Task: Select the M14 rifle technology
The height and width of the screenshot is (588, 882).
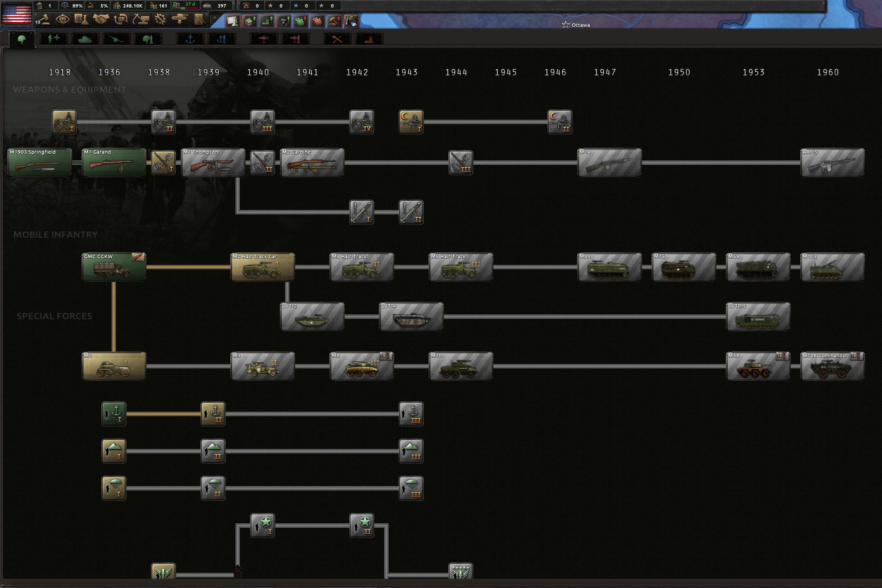Action: (610, 162)
